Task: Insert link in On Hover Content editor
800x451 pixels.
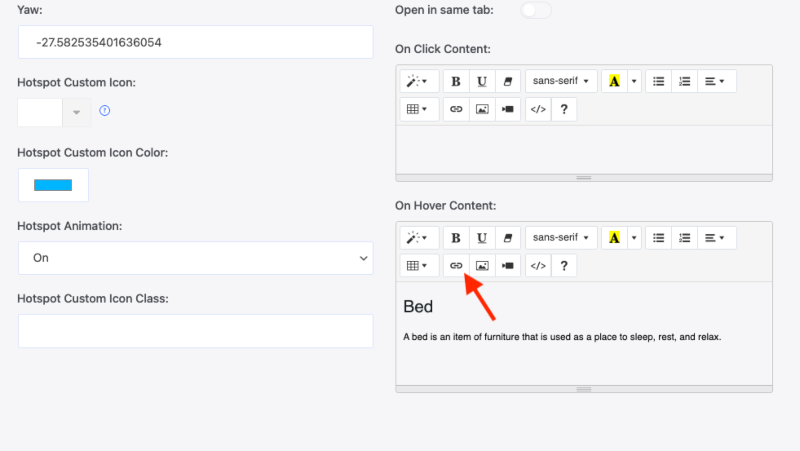Action: tap(456, 266)
